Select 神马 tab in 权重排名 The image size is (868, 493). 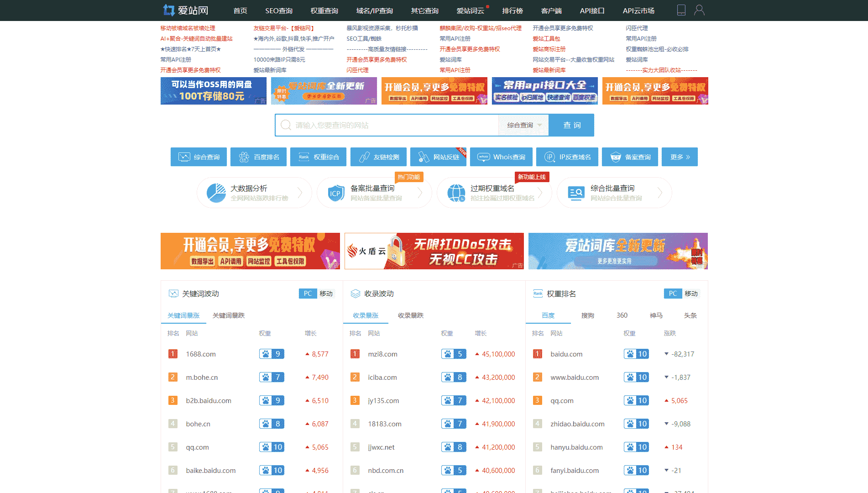click(656, 315)
